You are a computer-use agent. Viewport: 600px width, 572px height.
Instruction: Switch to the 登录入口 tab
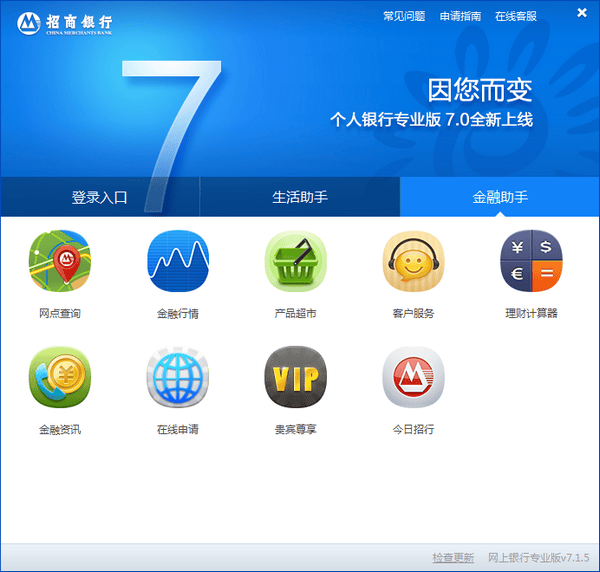[100, 197]
